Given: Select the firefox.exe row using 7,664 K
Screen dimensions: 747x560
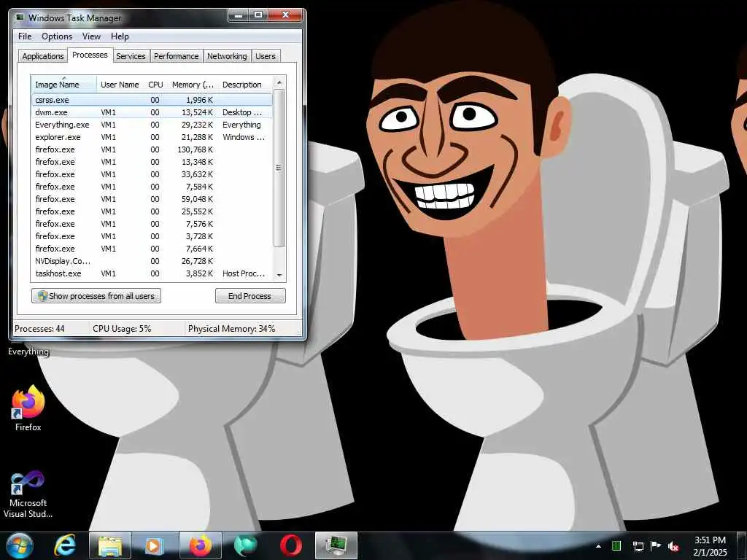Looking at the screenshot, I should (152, 249).
